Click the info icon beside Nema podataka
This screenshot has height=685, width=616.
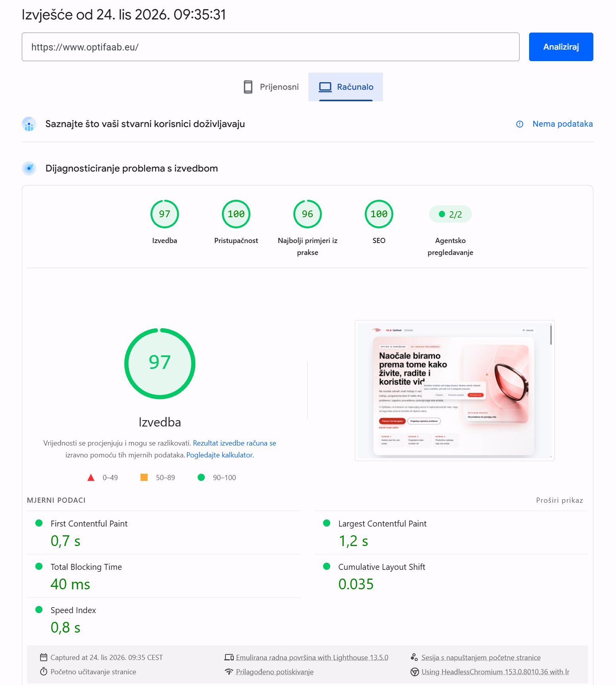pos(520,124)
